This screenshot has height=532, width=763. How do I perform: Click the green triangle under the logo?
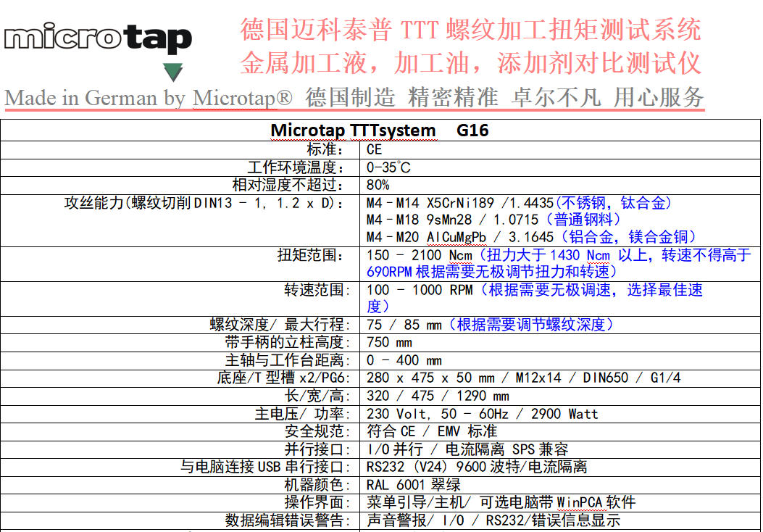tap(172, 72)
